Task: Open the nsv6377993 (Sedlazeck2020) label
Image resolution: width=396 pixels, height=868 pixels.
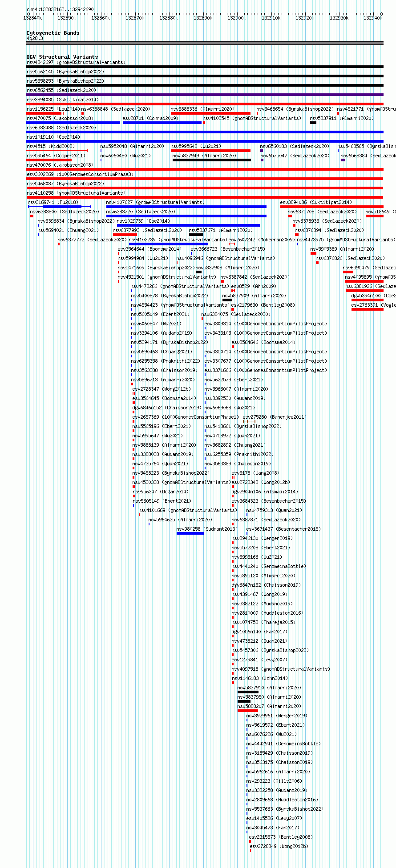Action: pos(147,230)
